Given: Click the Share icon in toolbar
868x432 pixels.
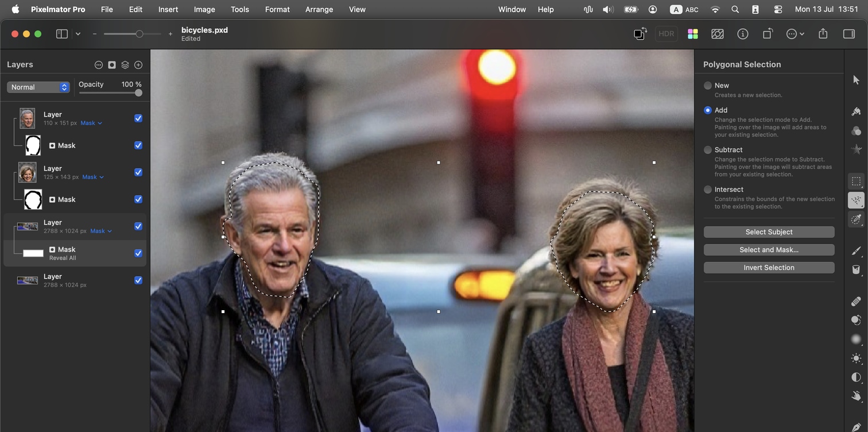Looking at the screenshot, I should pos(823,34).
